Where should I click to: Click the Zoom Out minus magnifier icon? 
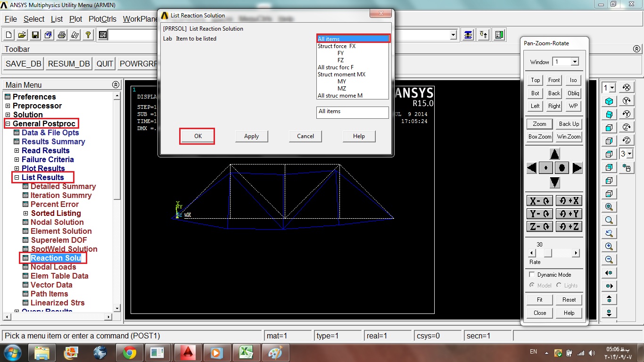[x=609, y=260]
